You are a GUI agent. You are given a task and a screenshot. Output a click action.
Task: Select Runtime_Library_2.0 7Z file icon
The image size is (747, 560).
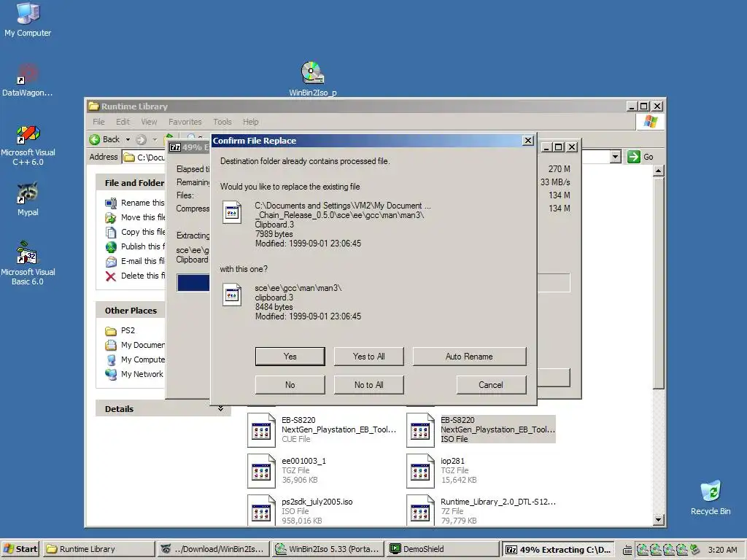click(420, 511)
